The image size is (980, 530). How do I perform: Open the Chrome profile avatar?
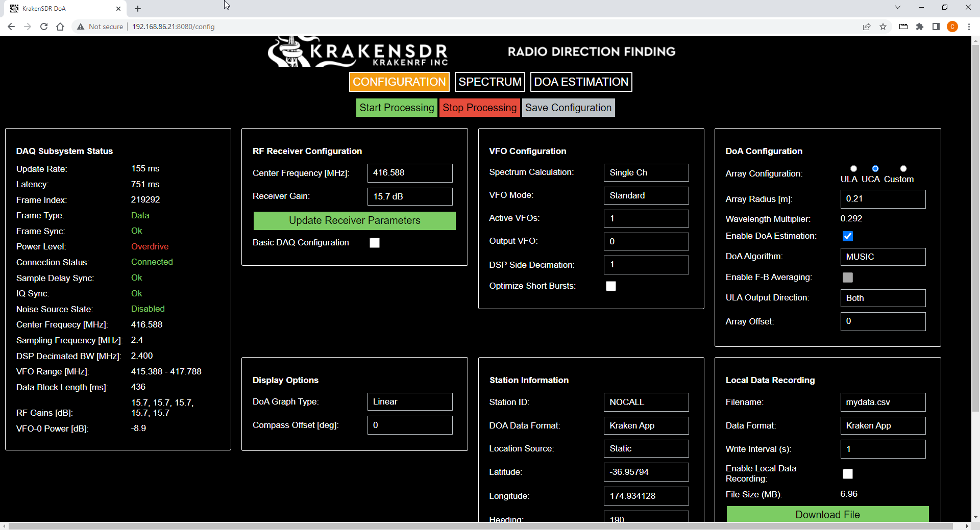click(952, 27)
